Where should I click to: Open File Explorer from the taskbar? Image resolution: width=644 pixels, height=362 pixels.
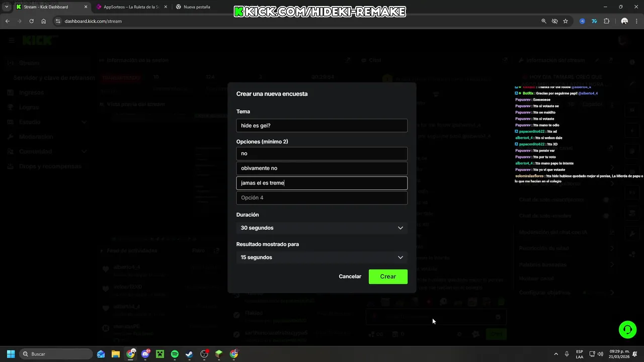point(116,354)
